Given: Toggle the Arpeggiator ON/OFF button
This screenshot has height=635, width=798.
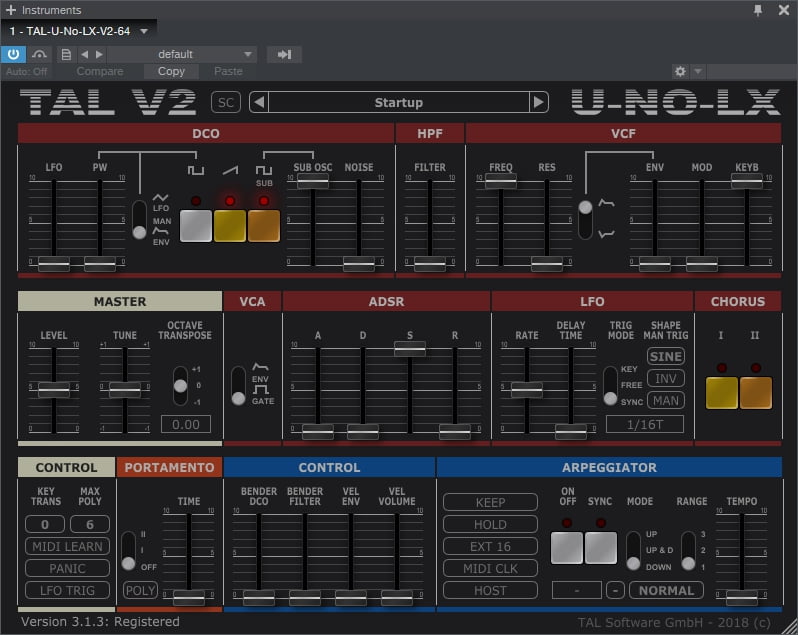Looking at the screenshot, I should tap(566, 548).
